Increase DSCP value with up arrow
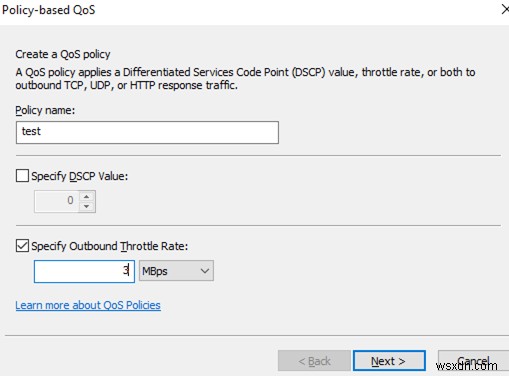 [x=87, y=196]
